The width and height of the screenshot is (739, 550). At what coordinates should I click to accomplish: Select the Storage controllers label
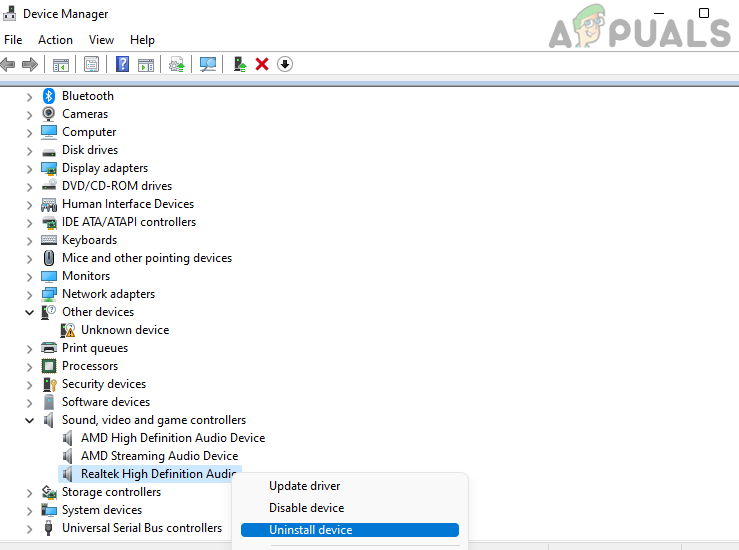pos(111,492)
